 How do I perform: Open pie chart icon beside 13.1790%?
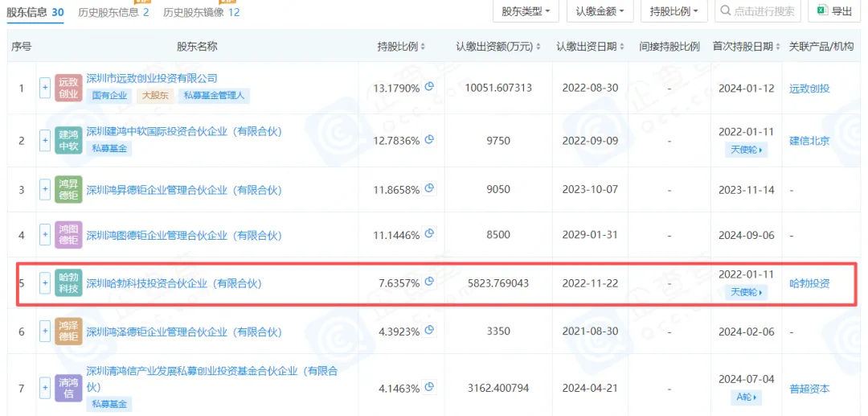(x=429, y=87)
